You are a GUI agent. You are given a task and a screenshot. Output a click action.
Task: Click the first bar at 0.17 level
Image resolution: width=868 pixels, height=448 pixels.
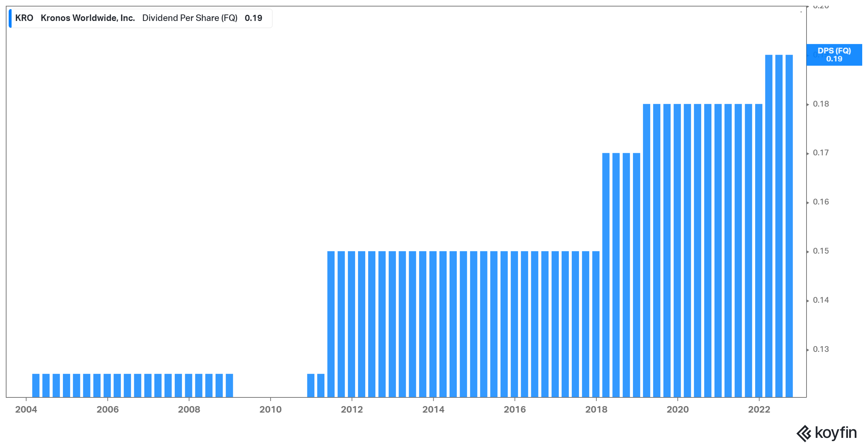click(x=606, y=275)
